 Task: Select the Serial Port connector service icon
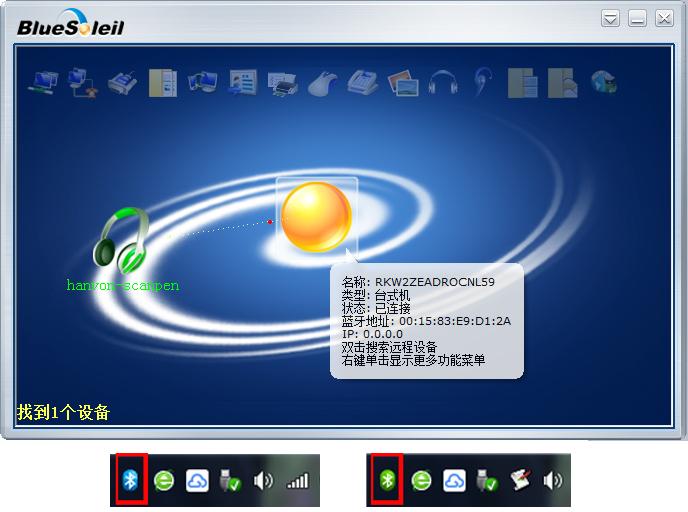click(122, 82)
